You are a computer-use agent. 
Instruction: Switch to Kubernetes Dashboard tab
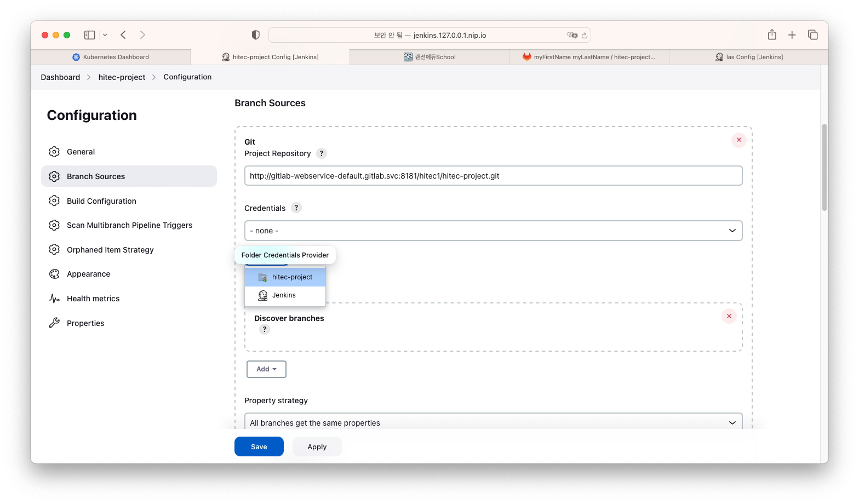(x=111, y=57)
